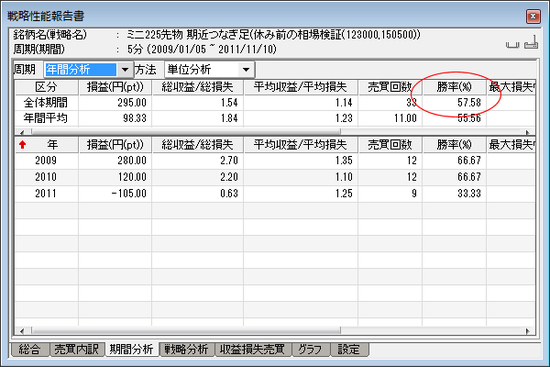Image resolution: width=550 pixels, height=367 pixels.
Task: Click the 区分 column header
Action: click(46, 87)
